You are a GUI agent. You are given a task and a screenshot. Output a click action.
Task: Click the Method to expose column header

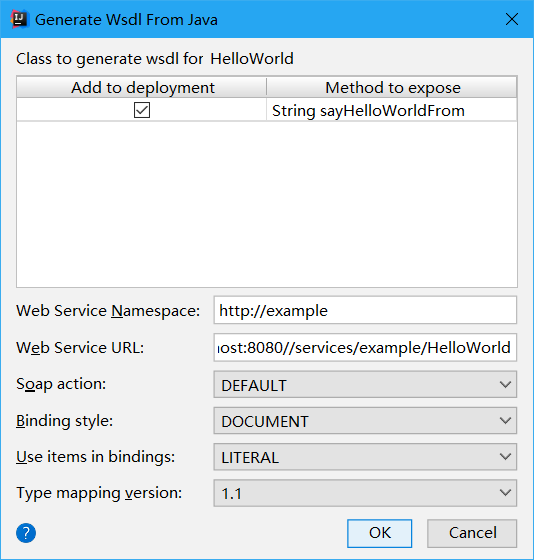click(392, 88)
